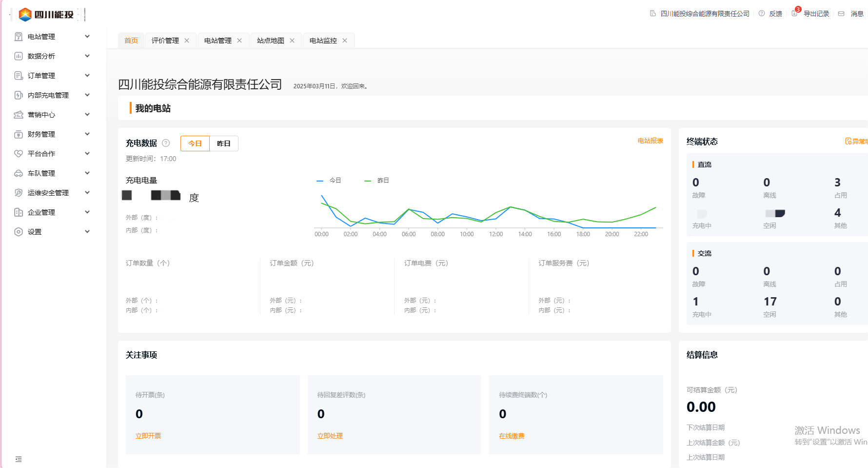Click the 企业管理 building icon
Image resolution: width=868 pixels, height=468 pixels.
click(19, 212)
